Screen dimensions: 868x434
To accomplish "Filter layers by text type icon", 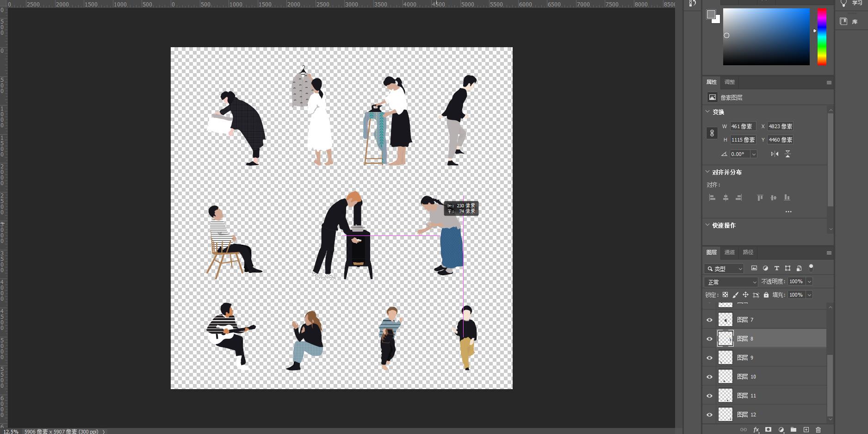I will [x=776, y=268].
